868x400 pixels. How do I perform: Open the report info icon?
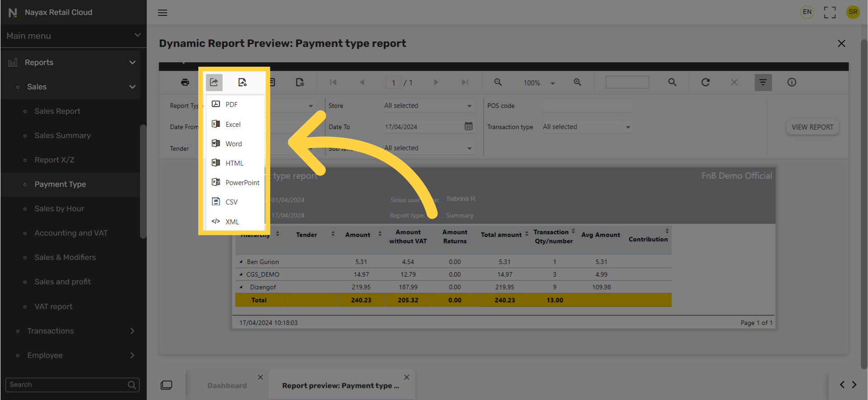pyautogui.click(x=792, y=82)
